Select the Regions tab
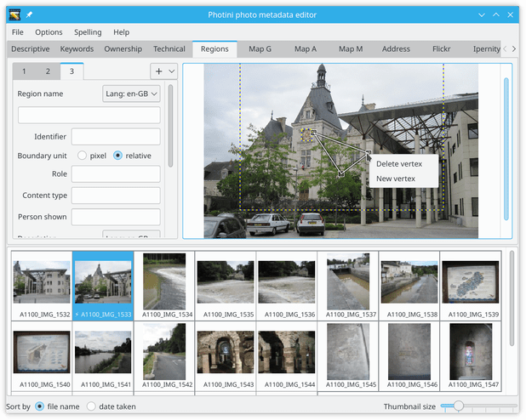This screenshot has width=526, height=420. tap(214, 49)
